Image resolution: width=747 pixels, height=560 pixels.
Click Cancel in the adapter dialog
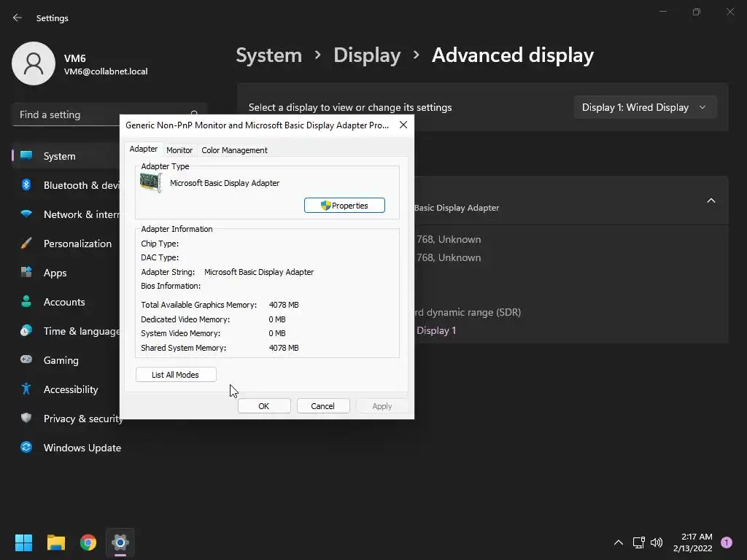coord(323,406)
